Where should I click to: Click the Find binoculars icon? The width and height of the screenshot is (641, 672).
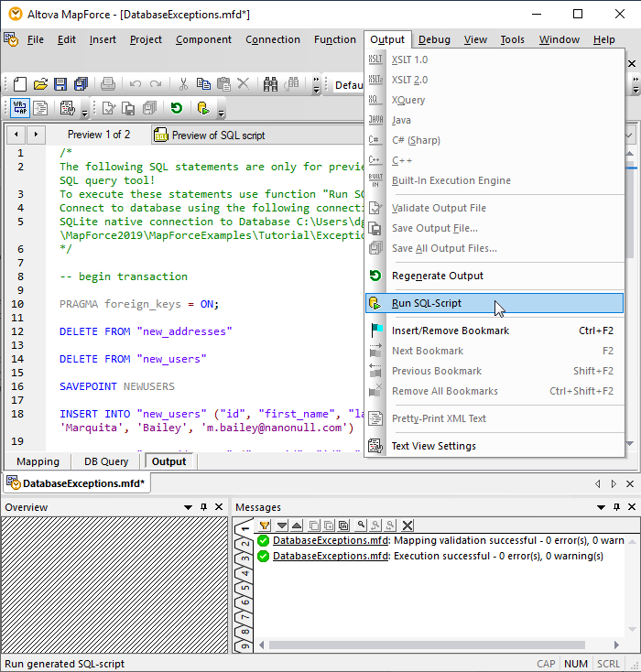point(271,84)
